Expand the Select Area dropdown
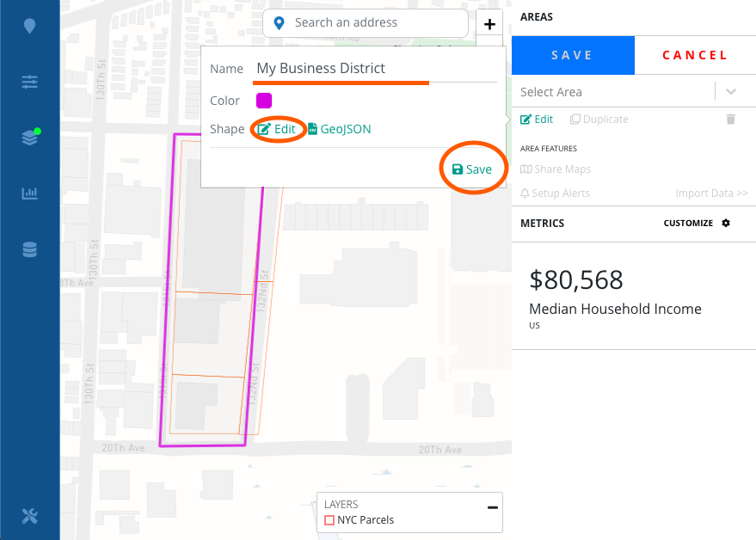 730,92
